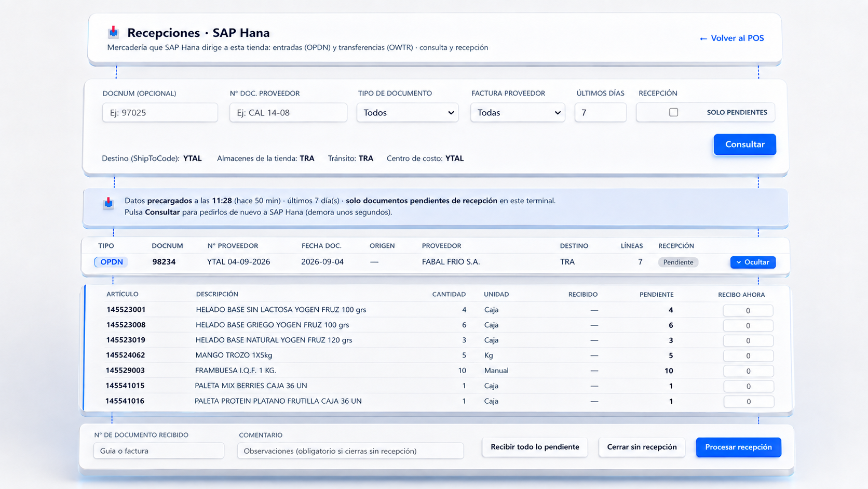Click the Comentario observations field
This screenshot has height=489, width=868.
pos(350,451)
